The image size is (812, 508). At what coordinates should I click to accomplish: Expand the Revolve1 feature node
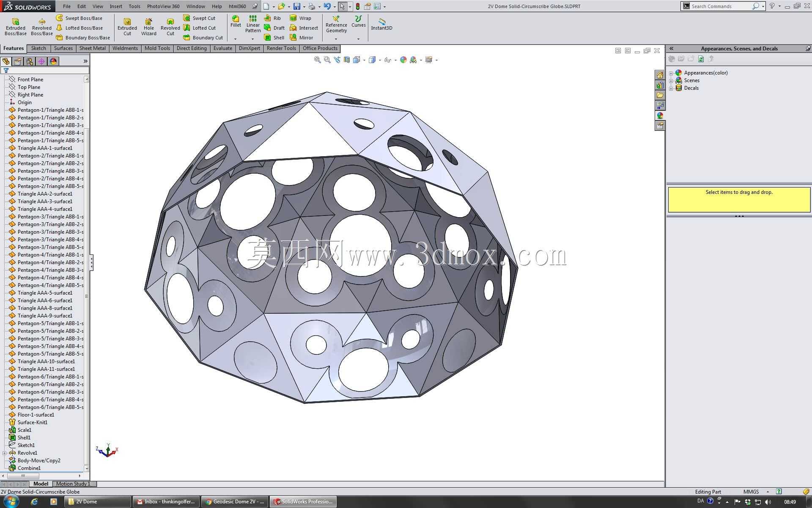[5, 453]
